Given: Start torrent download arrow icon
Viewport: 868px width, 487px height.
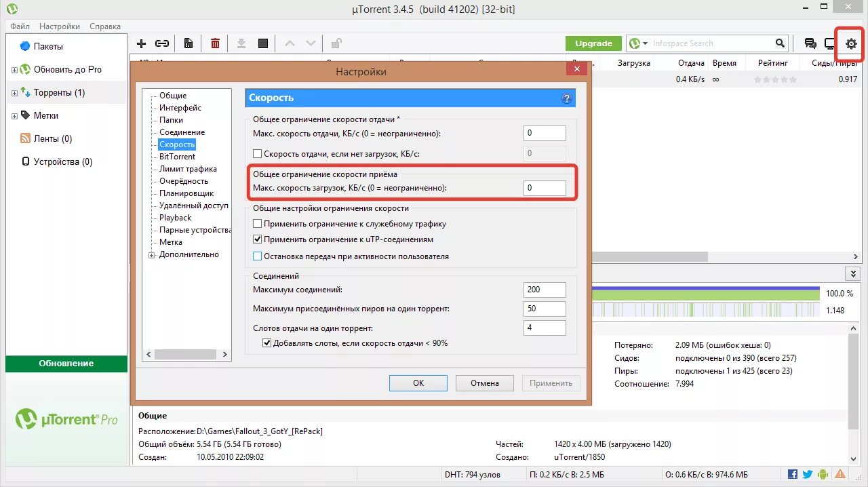Looking at the screenshot, I should [241, 43].
